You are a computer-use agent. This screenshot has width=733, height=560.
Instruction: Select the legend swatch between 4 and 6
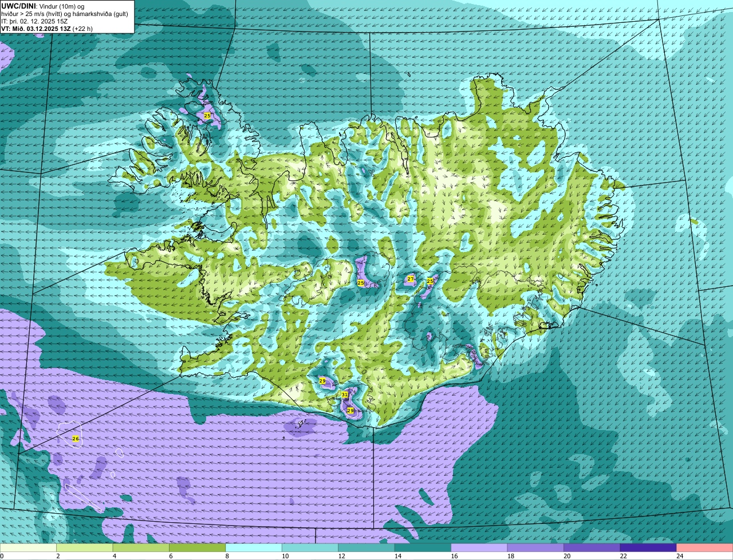click(x=141, y=548)
